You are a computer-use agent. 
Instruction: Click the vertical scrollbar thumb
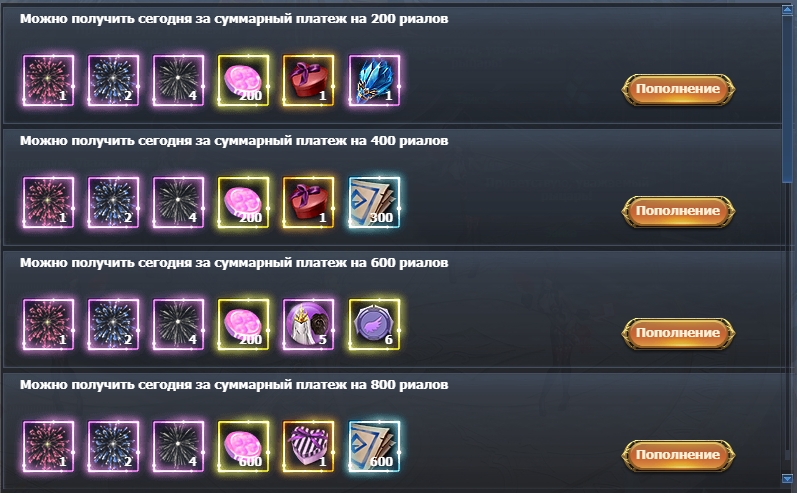click(x=788, y=99)
